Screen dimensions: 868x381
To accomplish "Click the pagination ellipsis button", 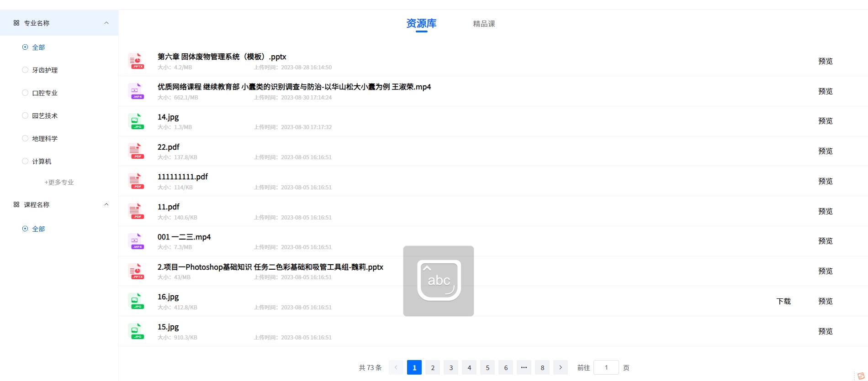I will pos(524,367).
